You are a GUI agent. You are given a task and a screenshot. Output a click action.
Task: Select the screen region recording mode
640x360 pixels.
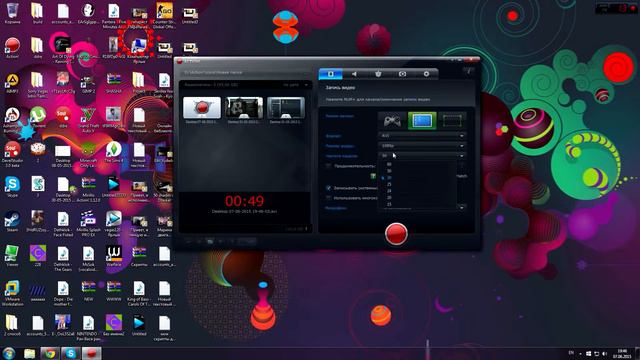pos(452,121)
